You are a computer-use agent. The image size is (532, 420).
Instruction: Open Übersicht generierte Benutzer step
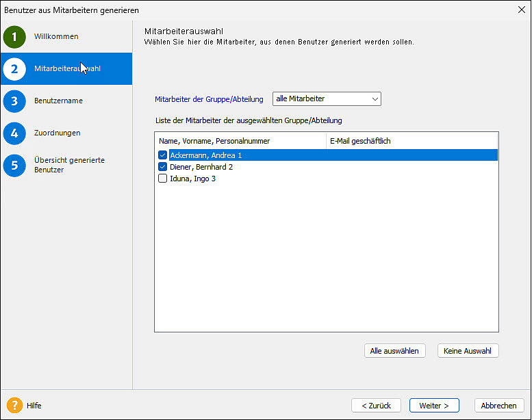(x=69, y=165)
